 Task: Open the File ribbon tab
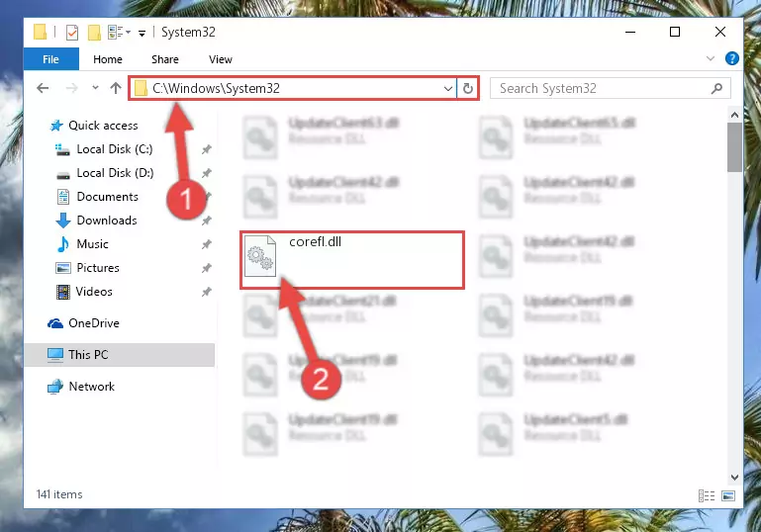50,59
